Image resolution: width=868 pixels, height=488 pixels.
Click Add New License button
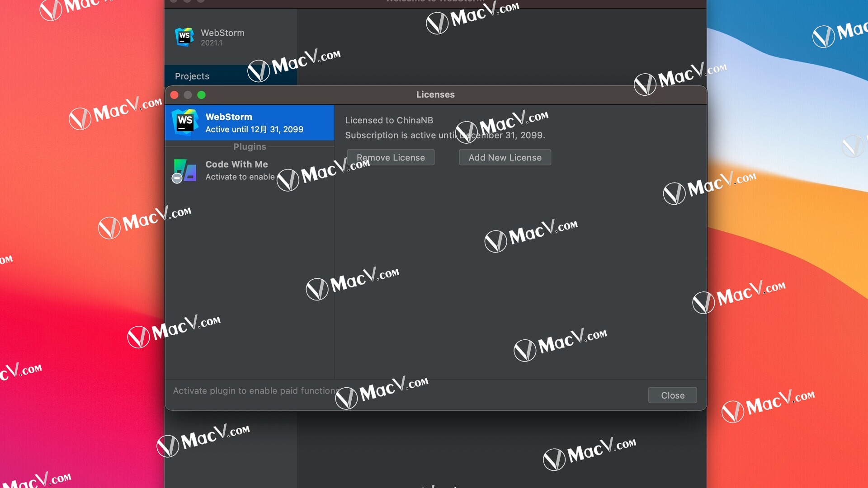505,157
